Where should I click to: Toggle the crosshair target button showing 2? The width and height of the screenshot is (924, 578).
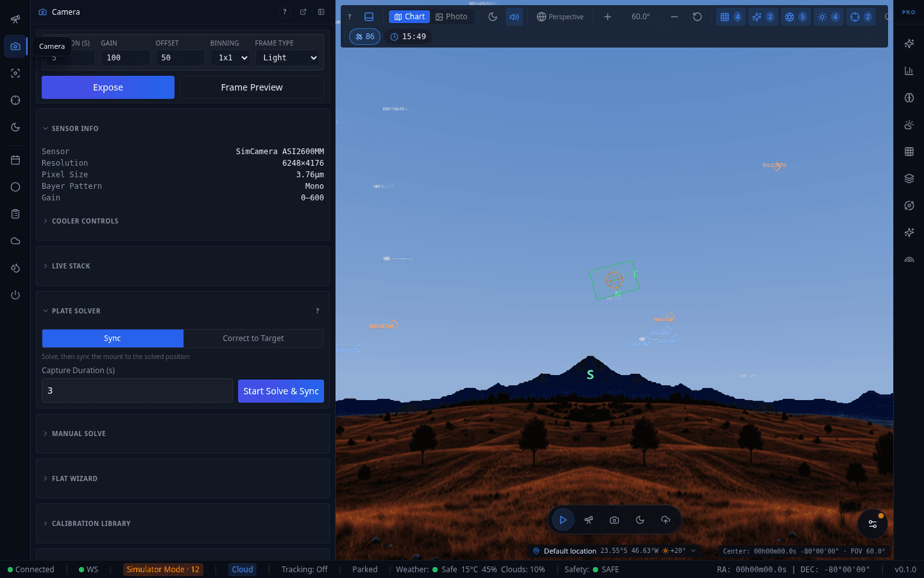coord(861,17)
